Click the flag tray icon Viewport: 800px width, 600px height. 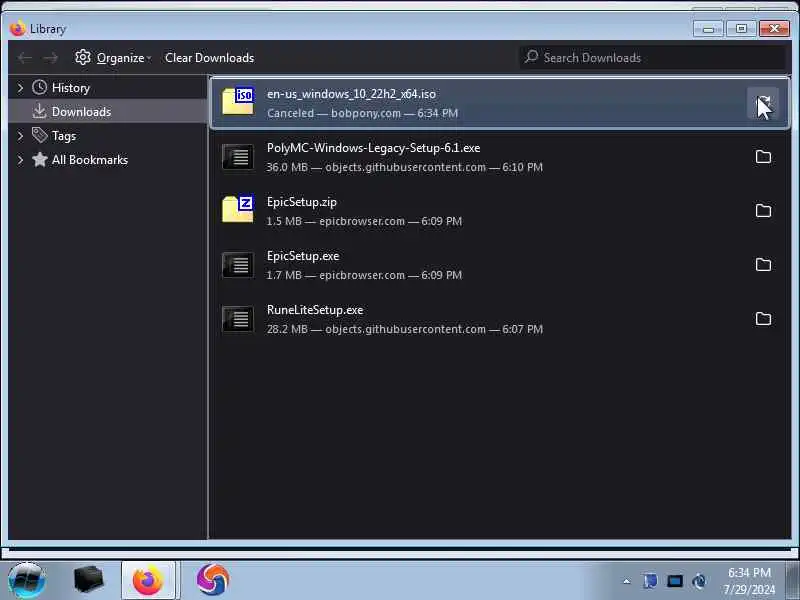[x=650, y=581]
